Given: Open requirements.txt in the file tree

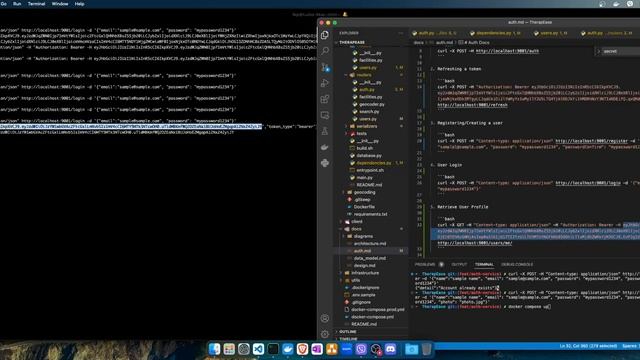Looking at the screenshot, I should point(370,214).
